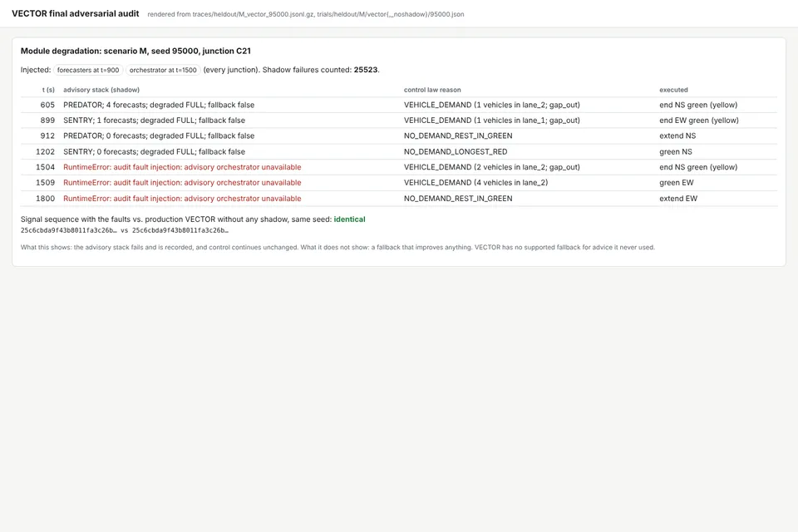Click the "t (s)" column header
Image resolution: width=798 pixels, height=532 pixels.
pos(48,90)
